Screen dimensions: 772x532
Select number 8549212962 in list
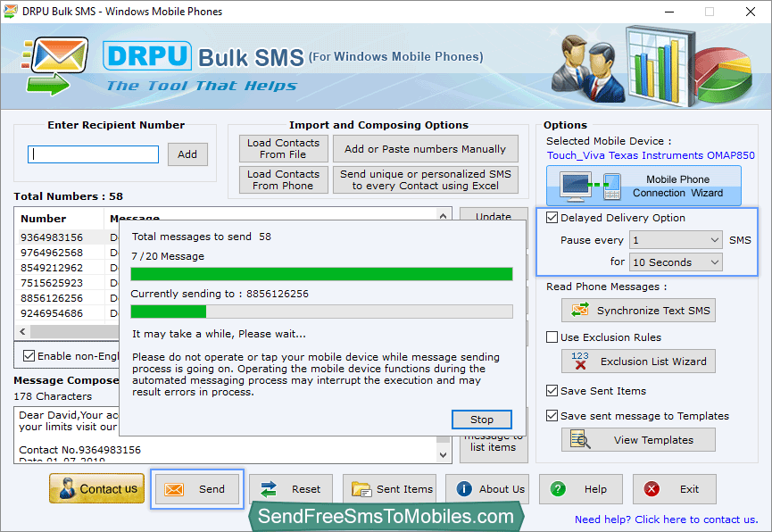click(x=52, y=268)
